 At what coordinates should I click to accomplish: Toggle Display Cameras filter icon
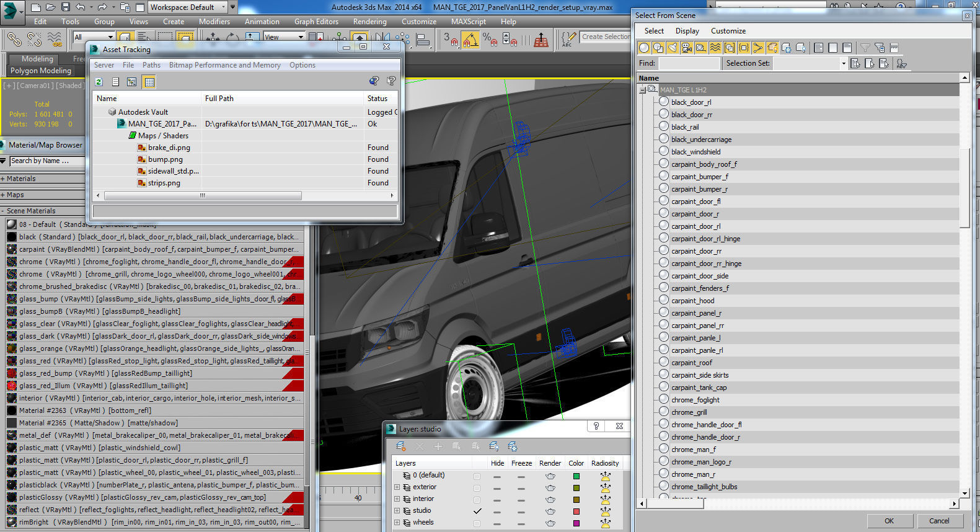687,48
